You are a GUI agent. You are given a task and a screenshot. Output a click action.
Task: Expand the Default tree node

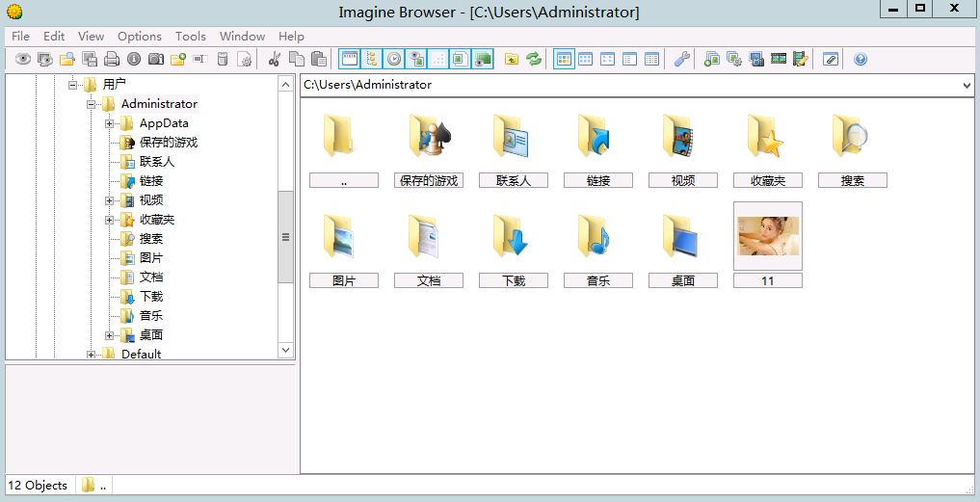[92, 355]
